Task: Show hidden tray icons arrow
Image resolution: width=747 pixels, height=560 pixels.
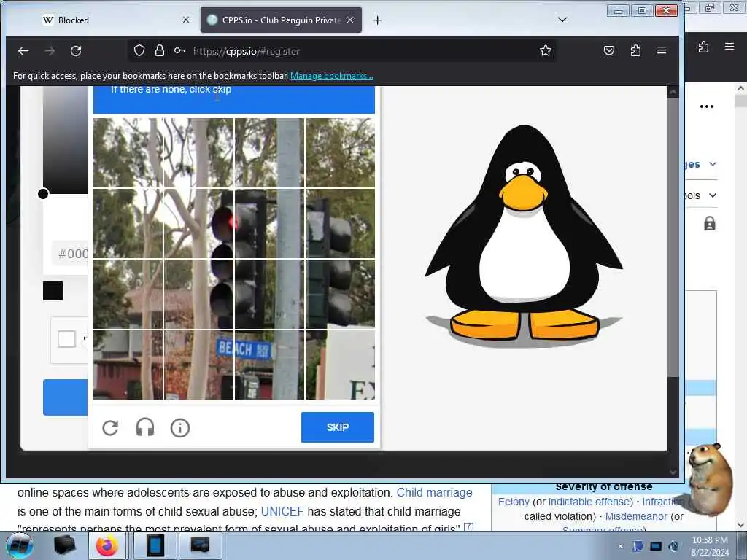Action: click(620, 546)
